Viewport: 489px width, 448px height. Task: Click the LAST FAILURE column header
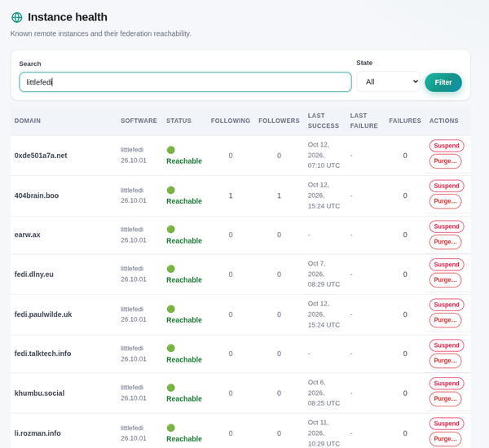[363, 121]
